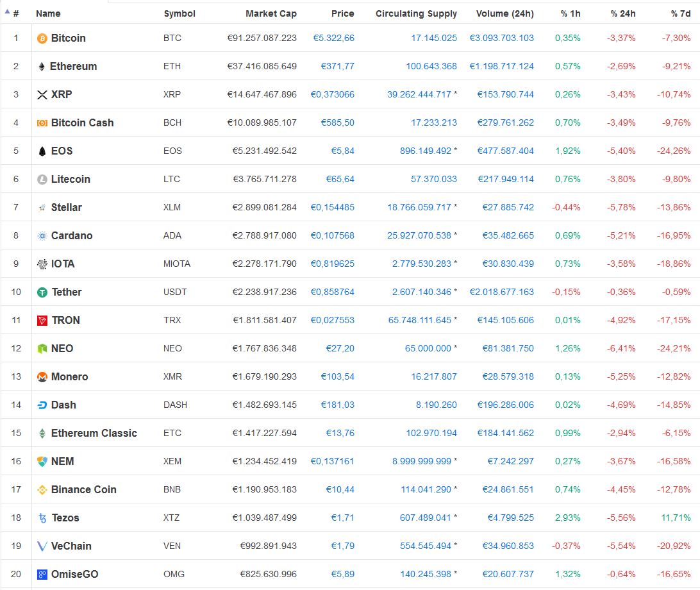Screen dimensions: 700x590
Task: Click the TRON red logo icon
Action: click(x=42, y=320)
